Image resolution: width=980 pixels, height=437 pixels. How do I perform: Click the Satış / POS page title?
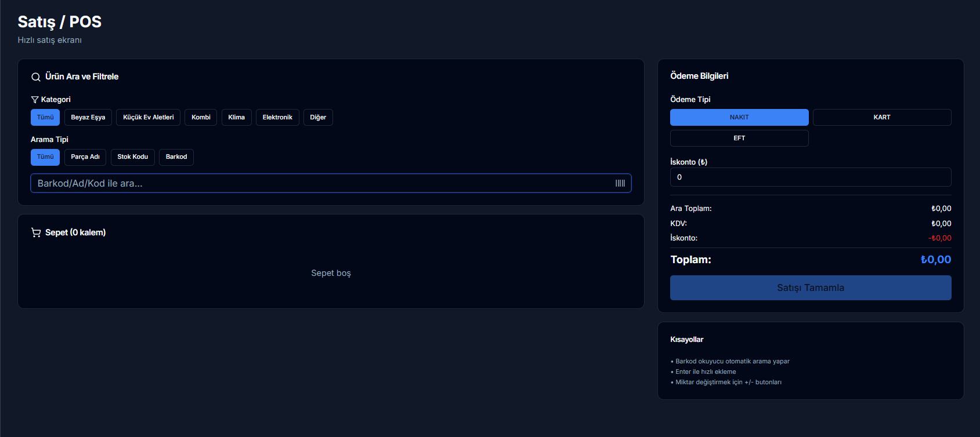tap(60, 22)
